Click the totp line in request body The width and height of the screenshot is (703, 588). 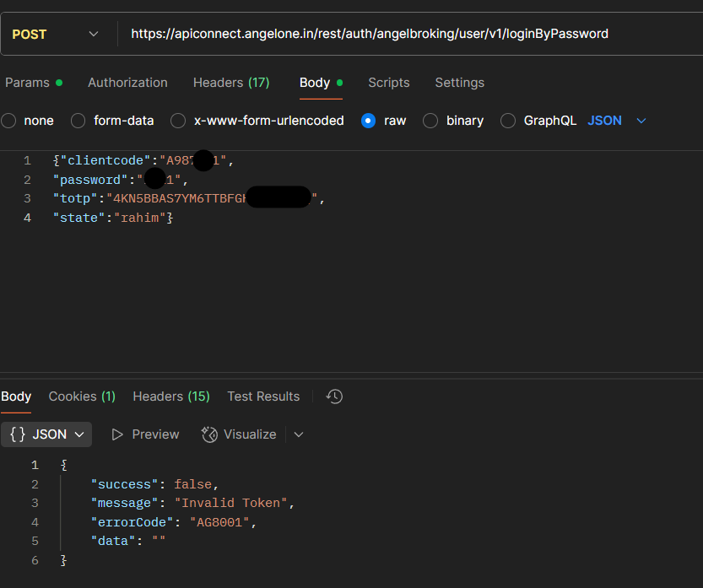[188, 198]
